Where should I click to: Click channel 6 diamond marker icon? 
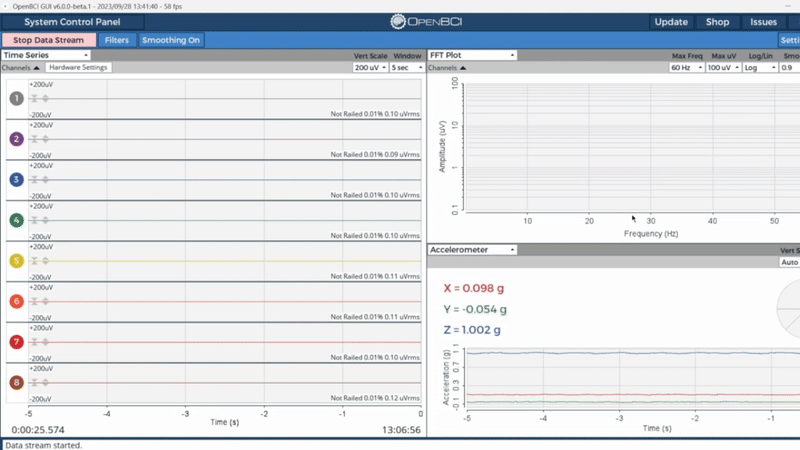(x=45, y=301)
